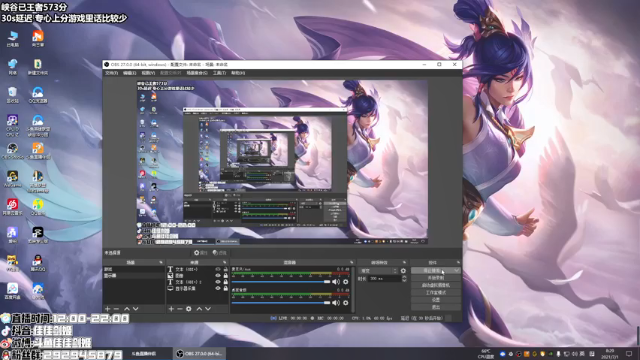Viewport: 640px width, 360px height.
Task: Adjust the second mixer channel volume slider
Action: [281, 302]
